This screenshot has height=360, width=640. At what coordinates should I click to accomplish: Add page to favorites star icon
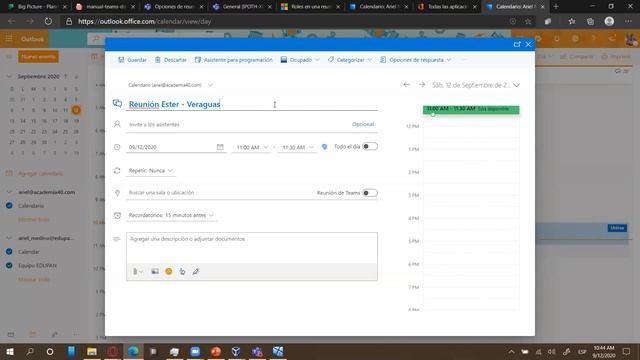[x=528, y=21]
